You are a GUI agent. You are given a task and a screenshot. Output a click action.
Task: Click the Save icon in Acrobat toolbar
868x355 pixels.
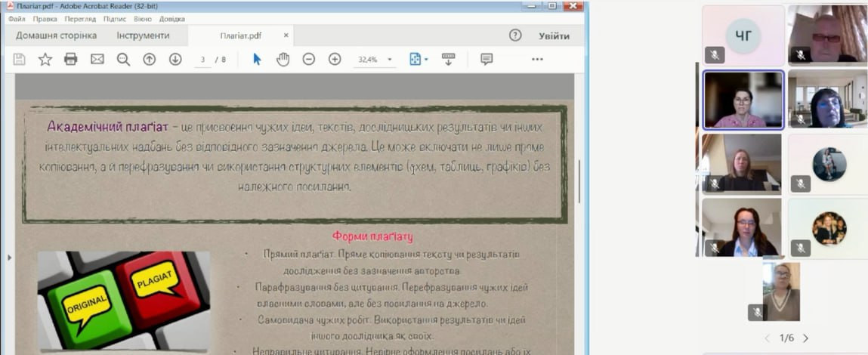(20, 59)
